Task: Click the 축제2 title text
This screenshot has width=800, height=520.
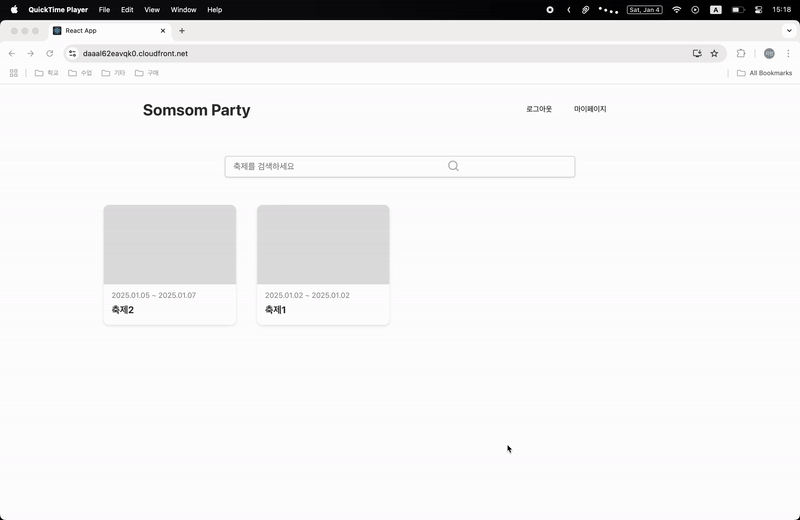Action: (x=122, y=310)
